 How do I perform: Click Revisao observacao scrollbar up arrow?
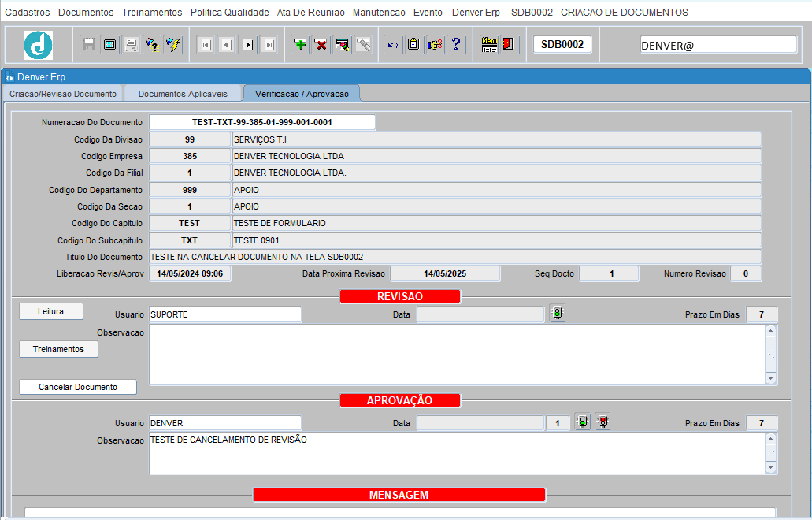770,331
